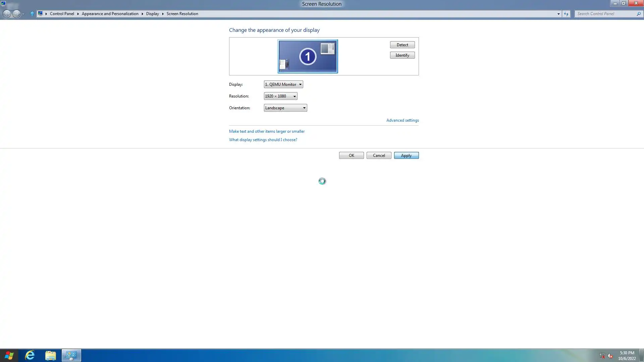This screenshot has height=362, width=644.
Task: Go to Appearance and Personalization breadcrumb
Action: point(110,14)
